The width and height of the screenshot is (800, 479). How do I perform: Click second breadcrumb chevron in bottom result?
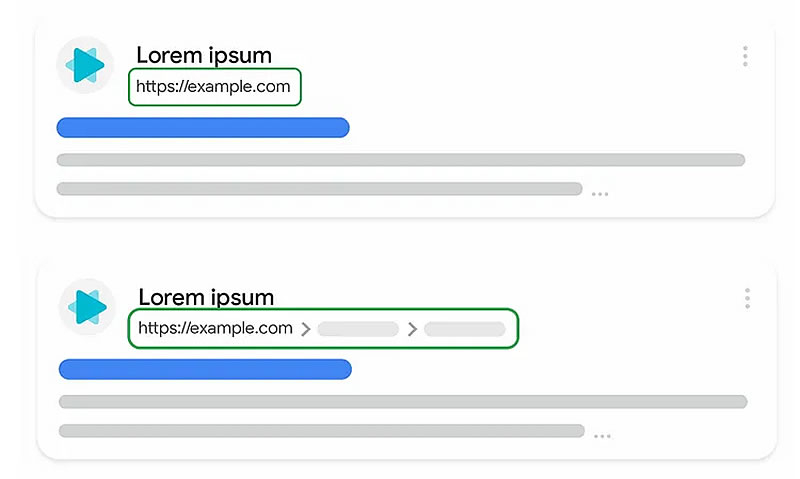click(x=411, y=329)
